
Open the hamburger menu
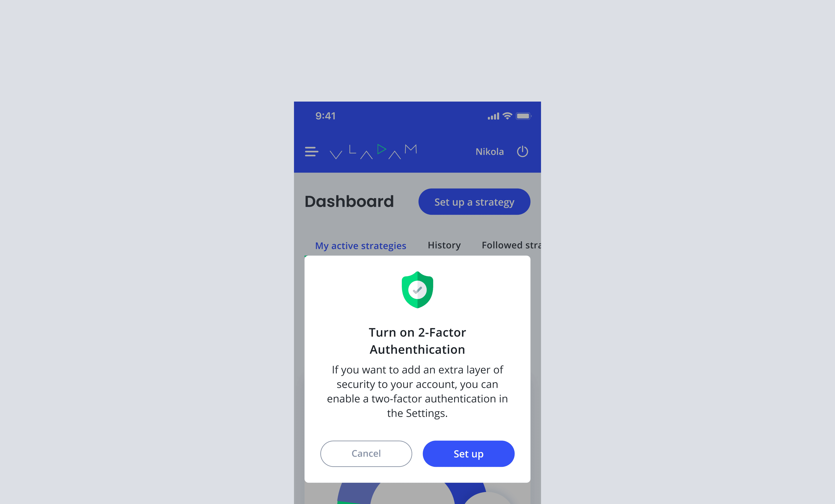click(x=311, y=151)
